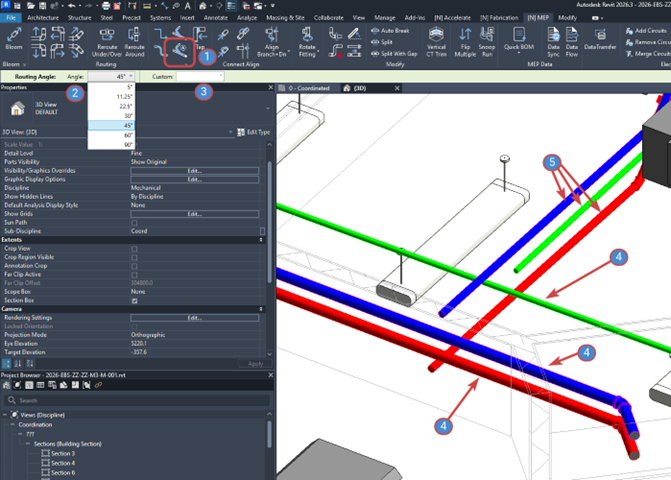Enable the Crop View checkbox
Viewport: 671px width, 480px height.
(x=135, y=247)
